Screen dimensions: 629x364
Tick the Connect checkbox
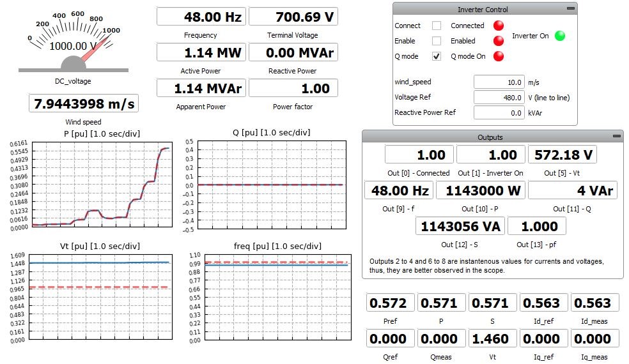(x=437, y=26)
